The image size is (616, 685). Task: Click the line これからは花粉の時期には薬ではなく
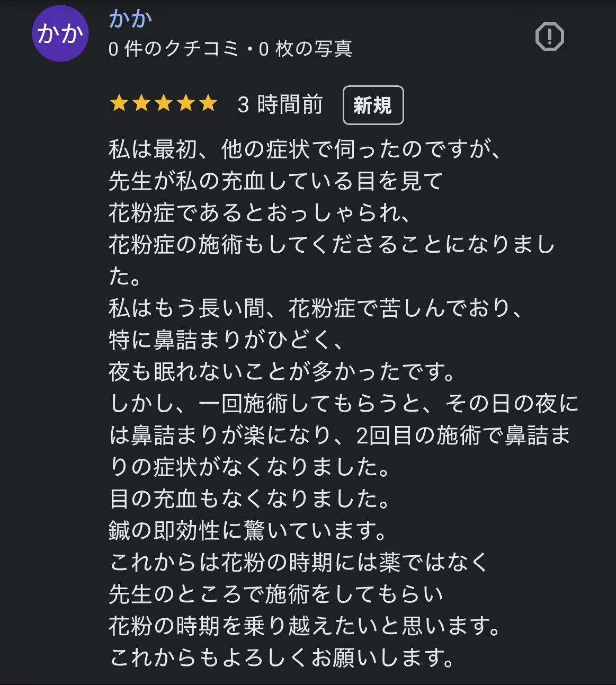coord(298,562)
